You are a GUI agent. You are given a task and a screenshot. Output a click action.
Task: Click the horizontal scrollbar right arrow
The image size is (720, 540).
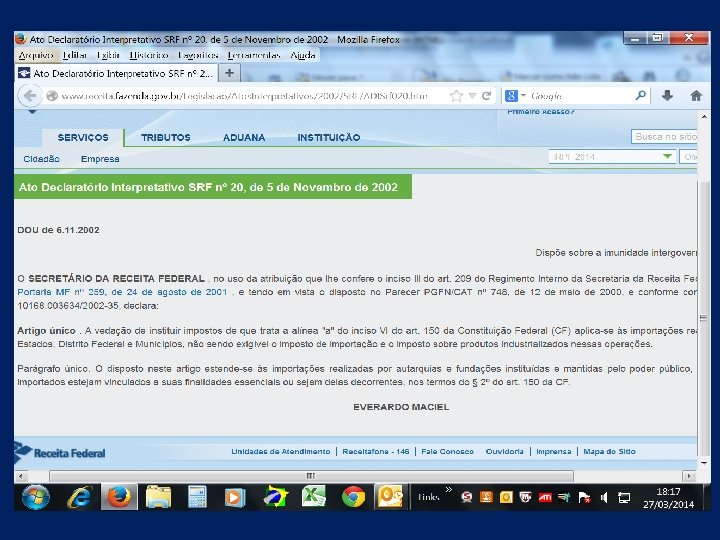689,476
